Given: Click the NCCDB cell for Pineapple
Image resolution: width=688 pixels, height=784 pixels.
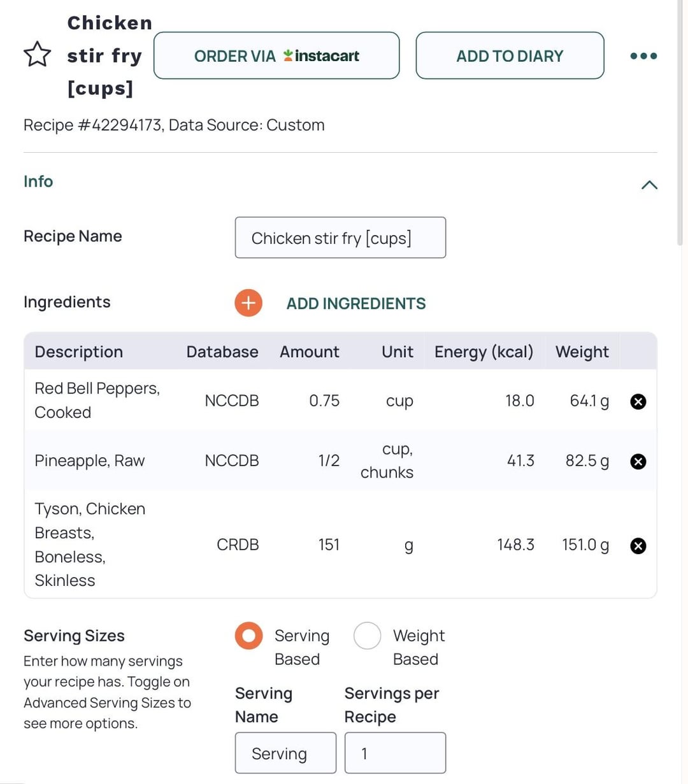Looking at the screenshot, I should [232, 460].
